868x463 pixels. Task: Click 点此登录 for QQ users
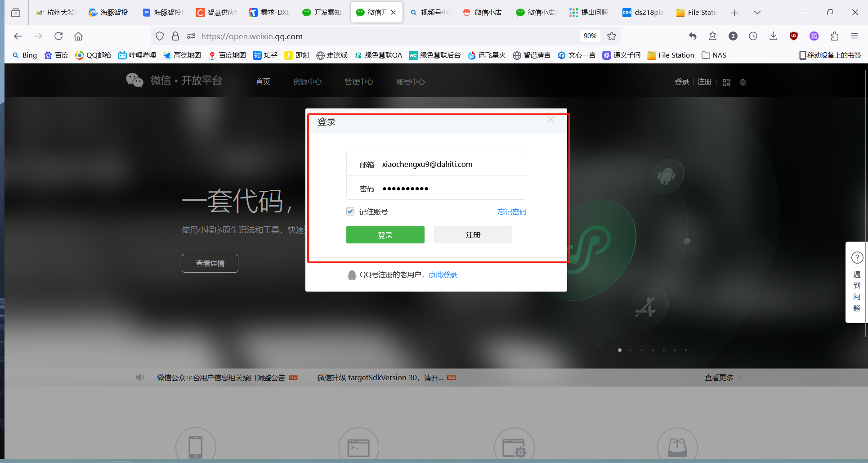pos(443,274)
